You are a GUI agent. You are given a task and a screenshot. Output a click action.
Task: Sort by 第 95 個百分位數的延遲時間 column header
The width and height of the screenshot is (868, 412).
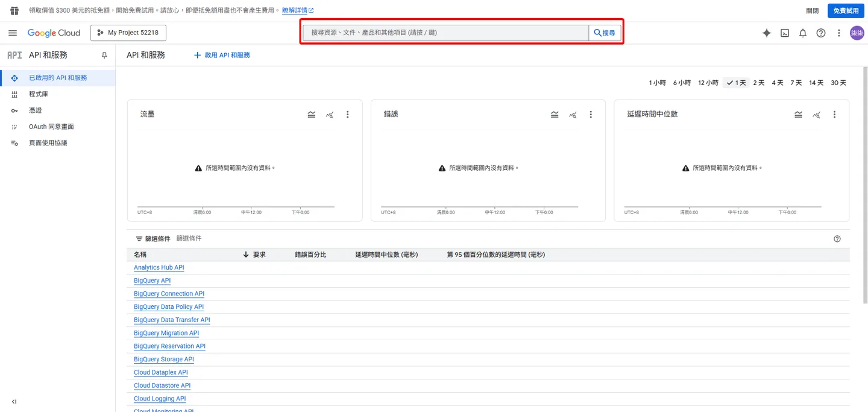click(x=496, y=255)
